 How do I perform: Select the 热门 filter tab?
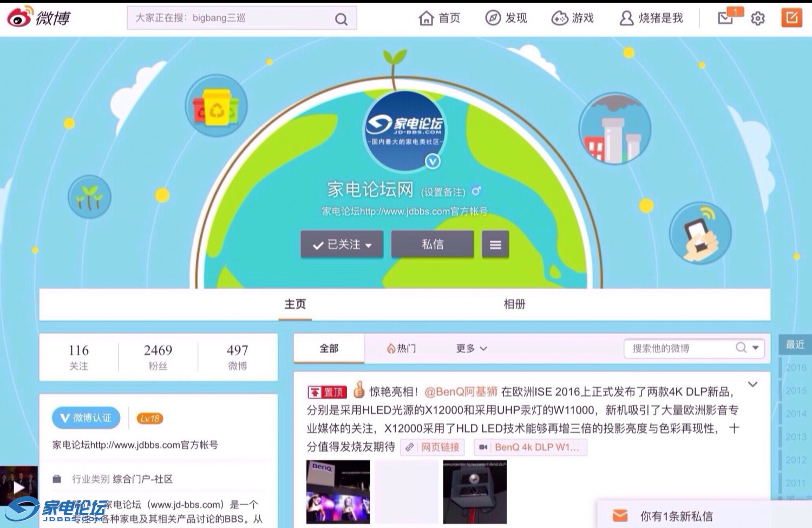(x=402, y=348)
